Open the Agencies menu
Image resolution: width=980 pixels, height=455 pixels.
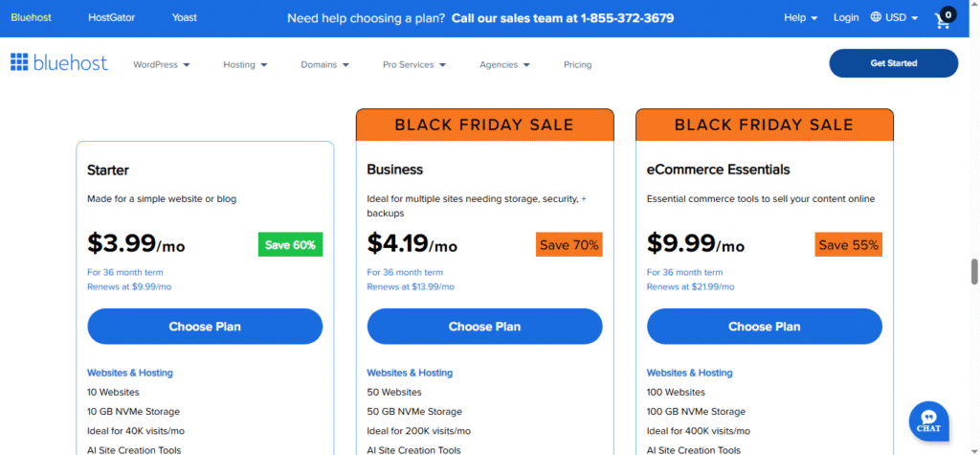(504, 65)
